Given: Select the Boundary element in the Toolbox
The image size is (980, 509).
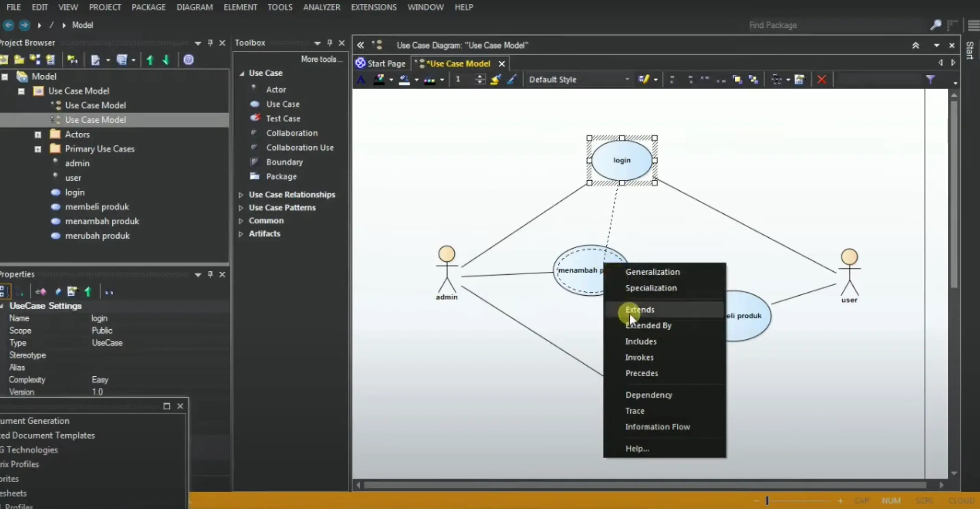Looking at the screenshot, I should [285, 162].
